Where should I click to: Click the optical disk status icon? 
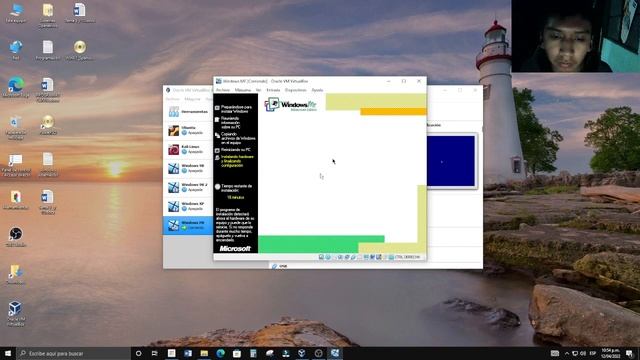328,257
